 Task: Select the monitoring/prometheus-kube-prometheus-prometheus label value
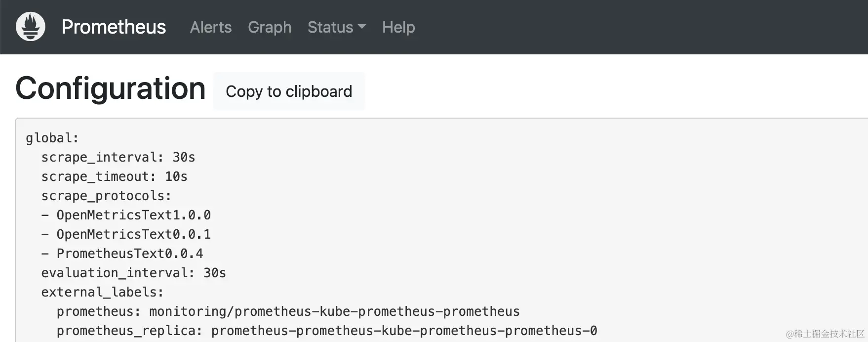click(334, 311)
